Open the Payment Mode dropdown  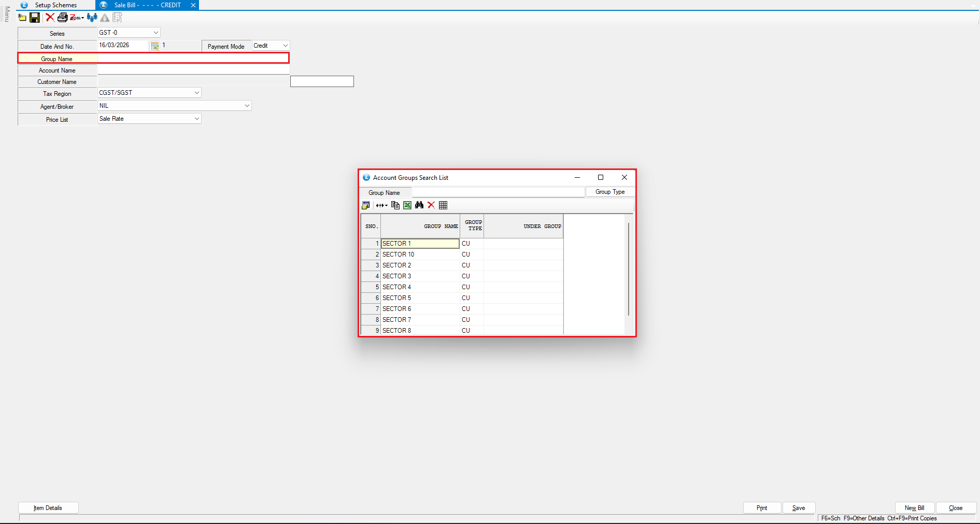point(285,46)
